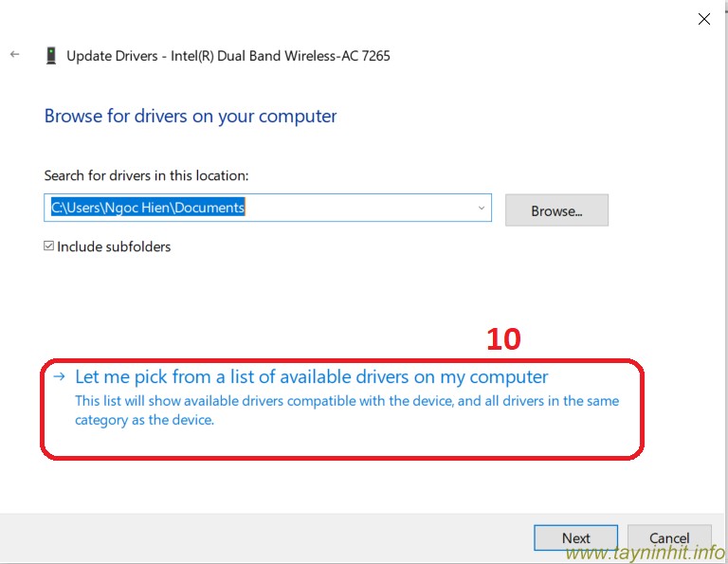Toggle the Include subfolders checkbox
The width and height of the screenshot is (728, 564).
[49, 246]
